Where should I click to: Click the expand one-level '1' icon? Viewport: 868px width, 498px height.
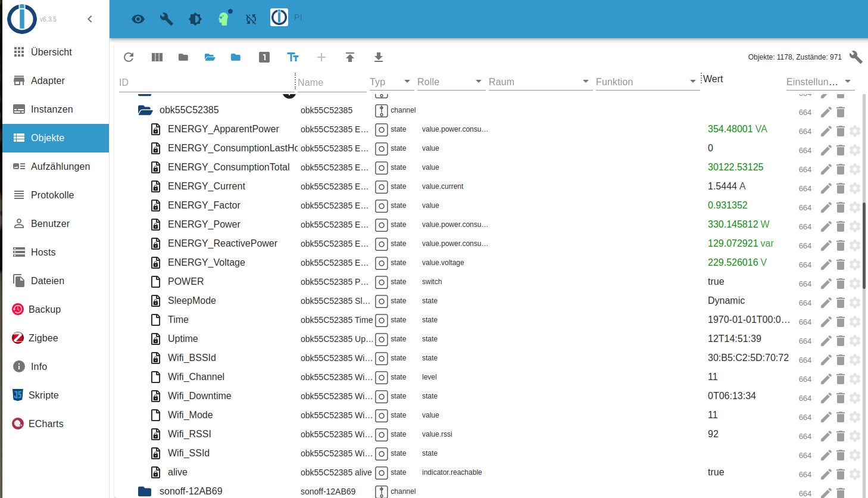click(x=264, y=57)
